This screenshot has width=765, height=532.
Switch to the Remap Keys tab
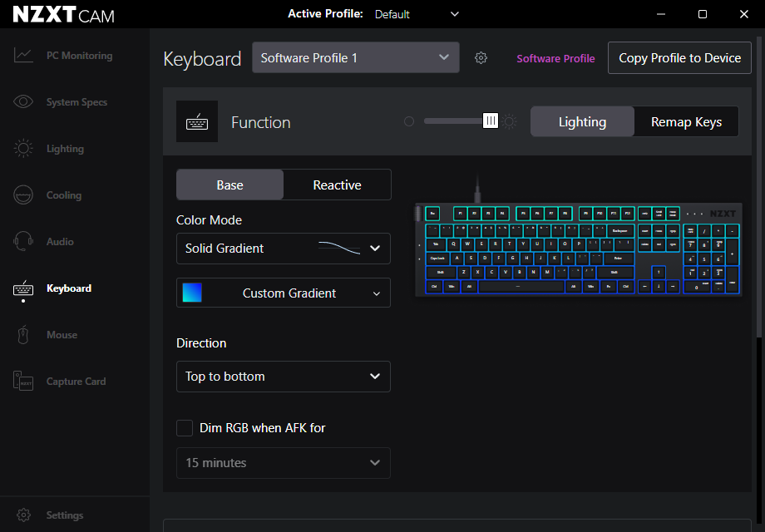686,121
